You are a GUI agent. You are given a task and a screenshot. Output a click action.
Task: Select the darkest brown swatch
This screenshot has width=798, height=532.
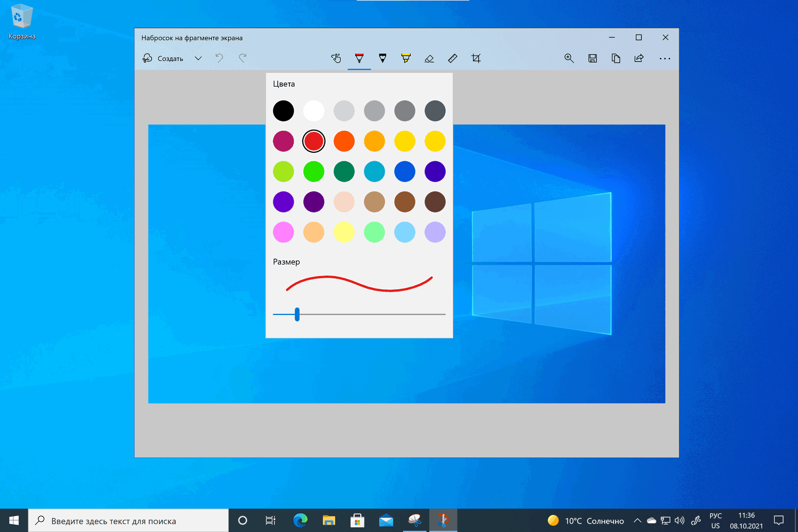(x=435, y=202)
